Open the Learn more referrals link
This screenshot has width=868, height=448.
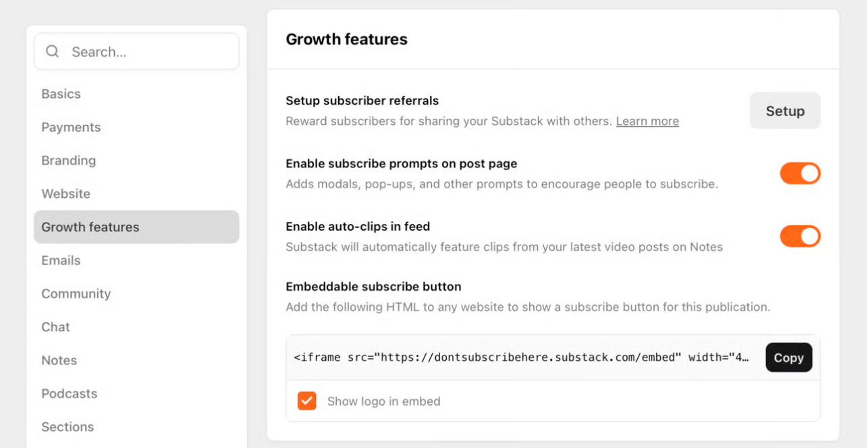(647, 121)
